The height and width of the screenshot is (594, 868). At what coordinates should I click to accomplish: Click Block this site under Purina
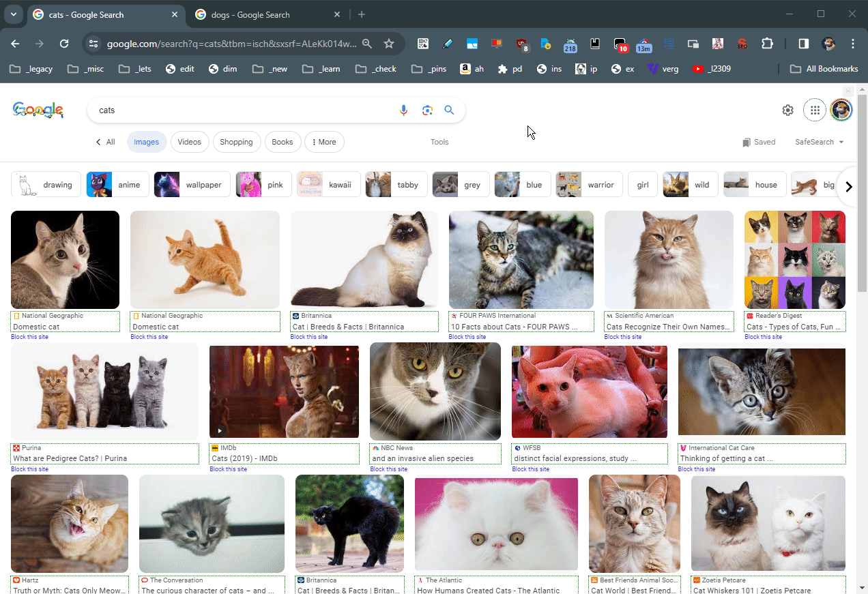pos(29,469)
